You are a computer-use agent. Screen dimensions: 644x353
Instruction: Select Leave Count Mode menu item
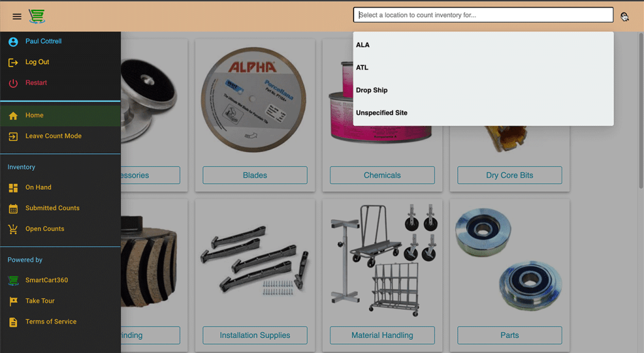coord(53,136)
